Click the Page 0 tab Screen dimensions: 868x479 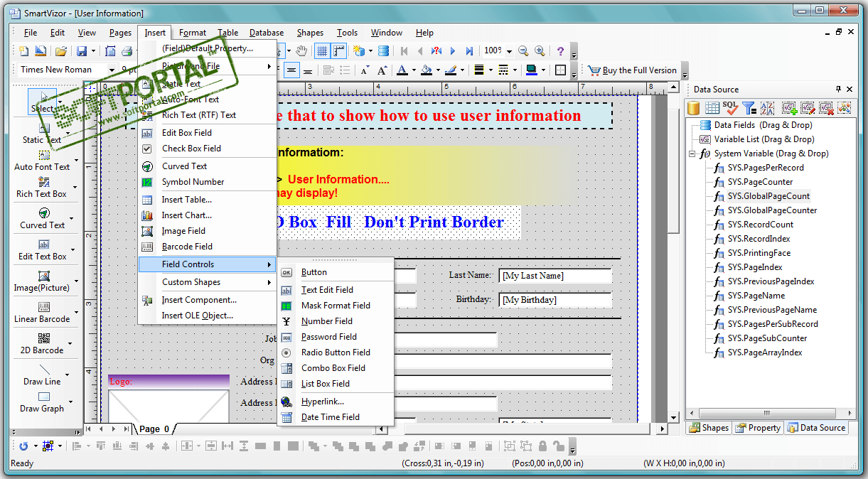pos(154,429)
